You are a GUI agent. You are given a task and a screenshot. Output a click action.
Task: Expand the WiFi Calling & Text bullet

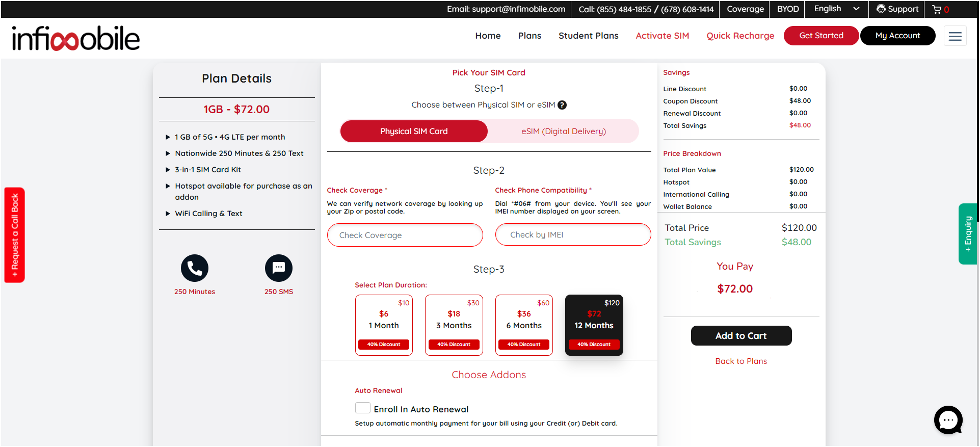pyautogui.click(x=168, y=214)
